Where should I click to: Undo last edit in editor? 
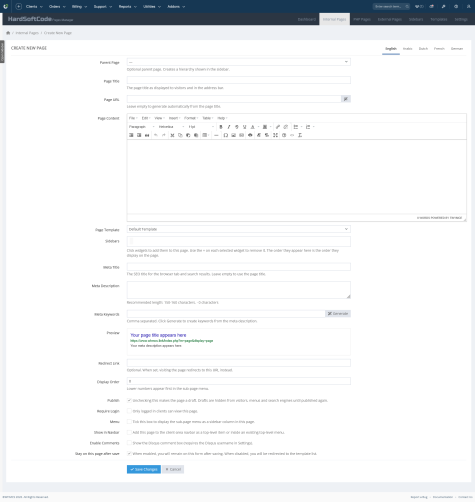click(156, 135)
